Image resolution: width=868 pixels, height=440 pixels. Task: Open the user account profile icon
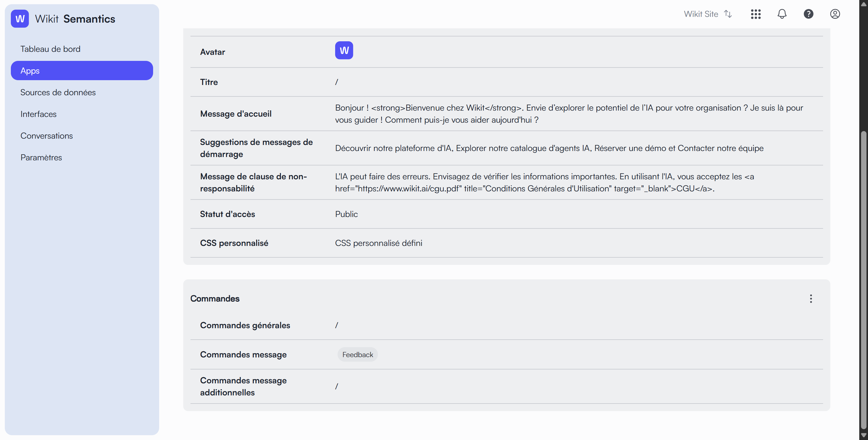(835, 14)
